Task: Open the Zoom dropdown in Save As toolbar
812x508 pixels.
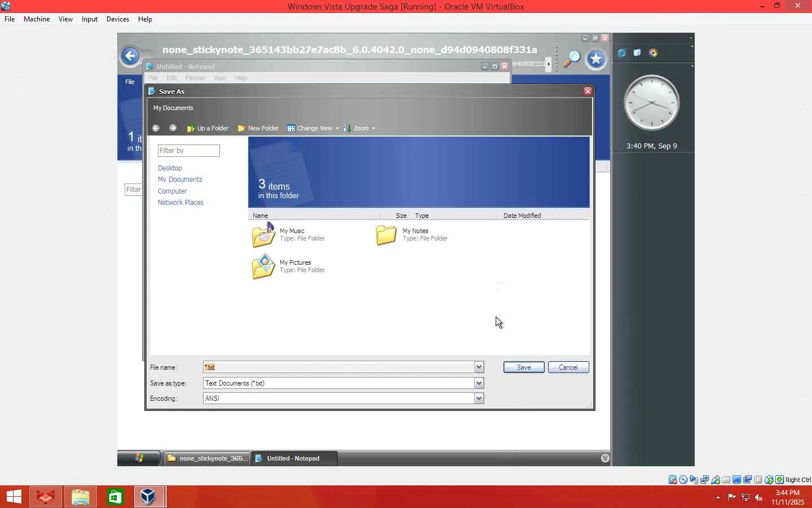Action: [x=359, y=128]
